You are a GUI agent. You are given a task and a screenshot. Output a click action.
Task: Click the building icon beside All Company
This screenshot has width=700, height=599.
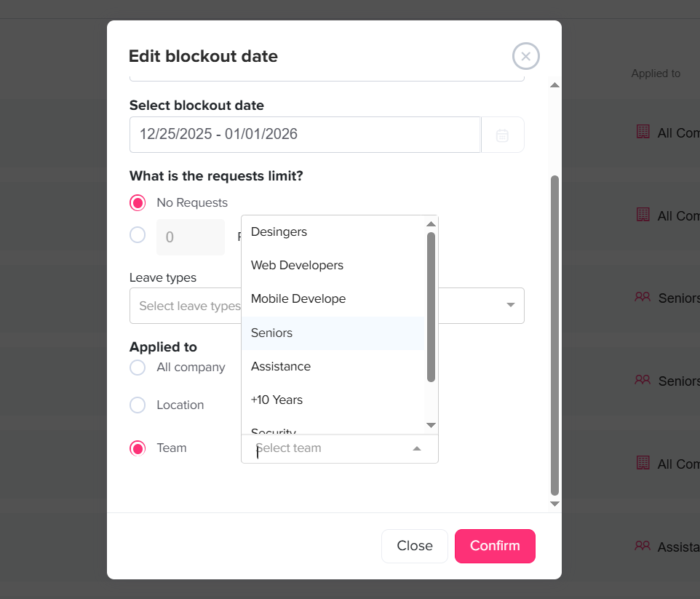[x=643, y=132]
